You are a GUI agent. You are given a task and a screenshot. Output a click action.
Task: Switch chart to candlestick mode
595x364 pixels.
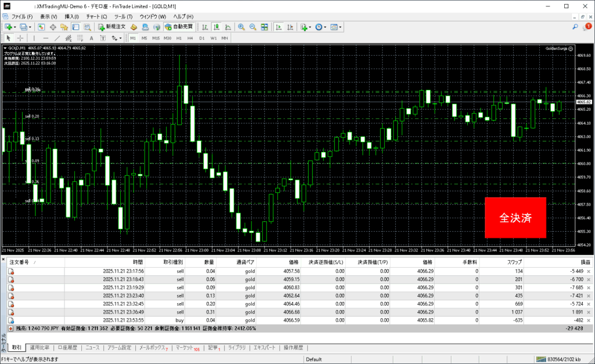click(216, 27)
